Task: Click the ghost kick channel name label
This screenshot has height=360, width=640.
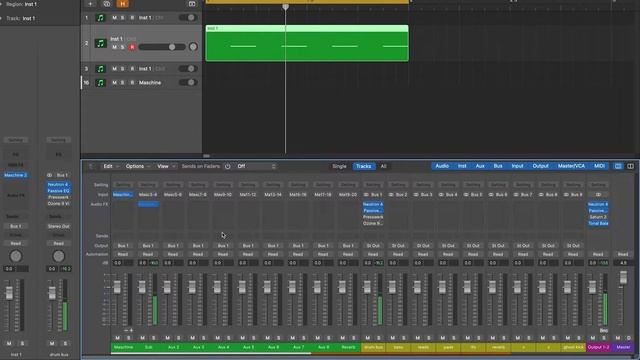Action: coord(573,347)
